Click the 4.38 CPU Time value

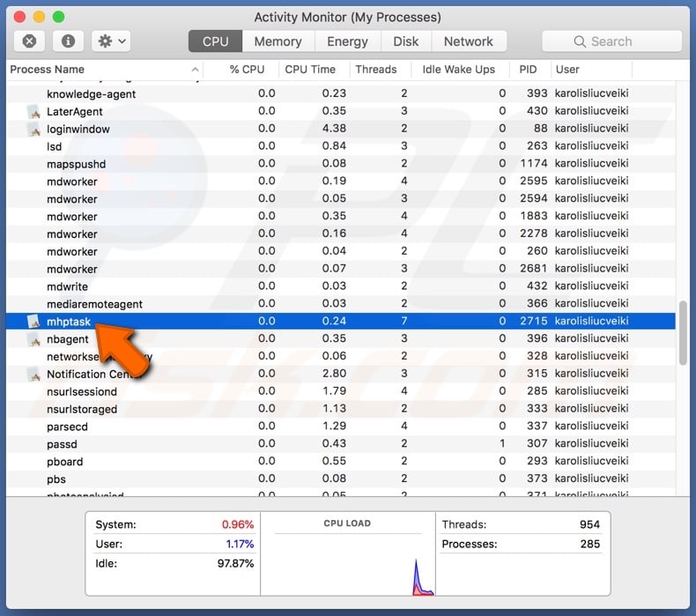tap(334, 129)
